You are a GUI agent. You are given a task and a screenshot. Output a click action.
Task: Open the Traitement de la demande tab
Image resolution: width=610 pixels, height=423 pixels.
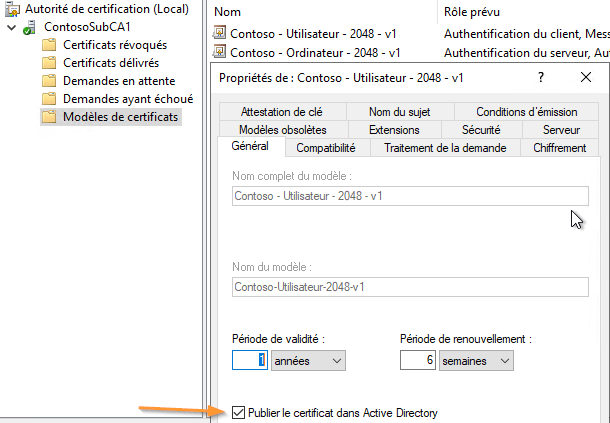click(x=445, y=148)
